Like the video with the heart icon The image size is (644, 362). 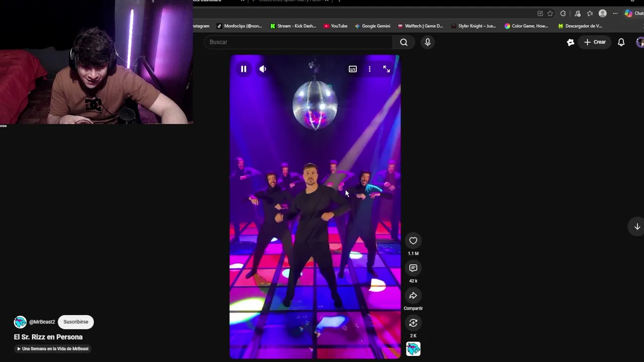(x=413, y=241)
